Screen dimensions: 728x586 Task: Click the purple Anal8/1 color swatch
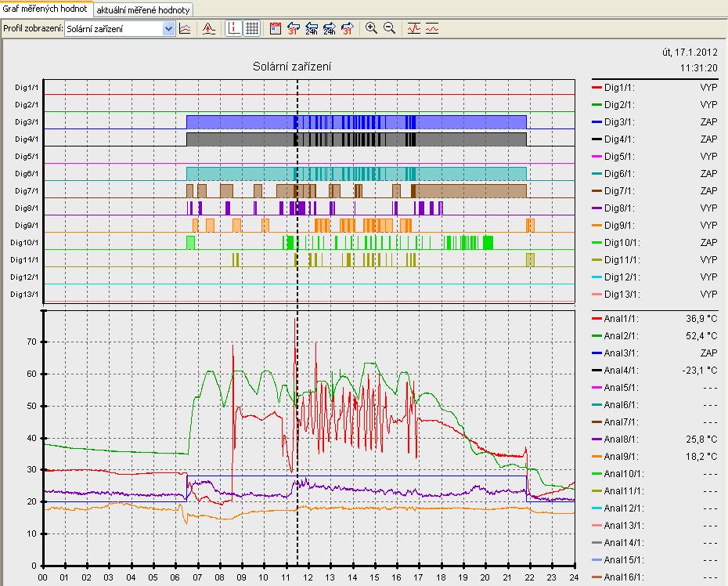(596, 439)
